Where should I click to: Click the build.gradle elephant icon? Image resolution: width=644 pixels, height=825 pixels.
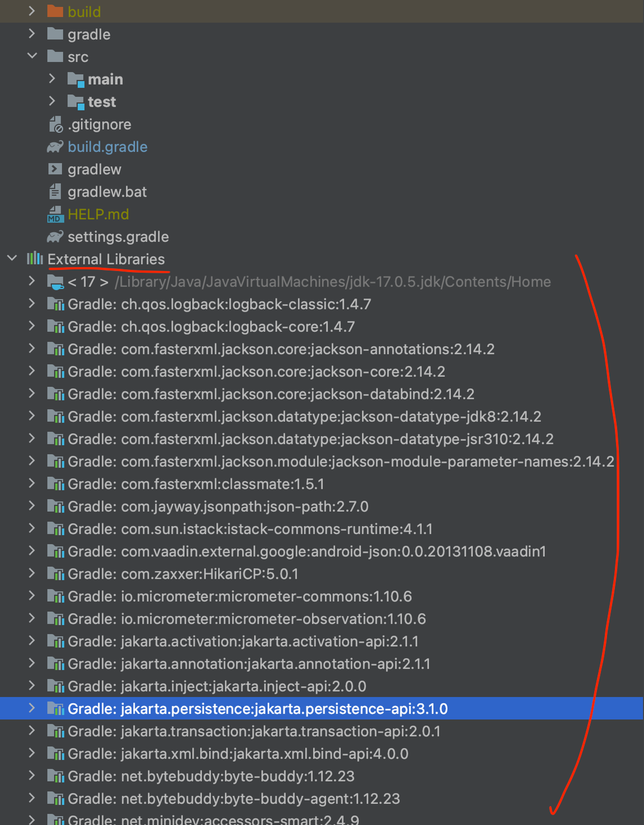55,147
